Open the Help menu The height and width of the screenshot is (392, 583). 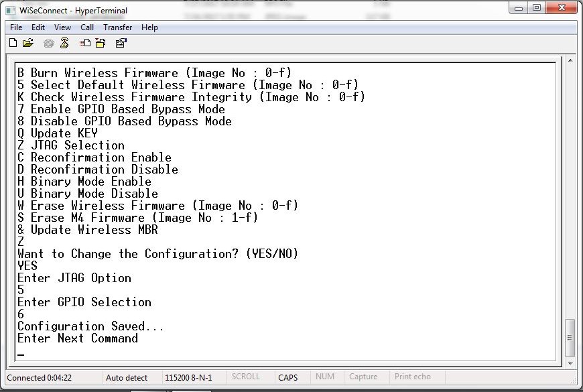149,27
